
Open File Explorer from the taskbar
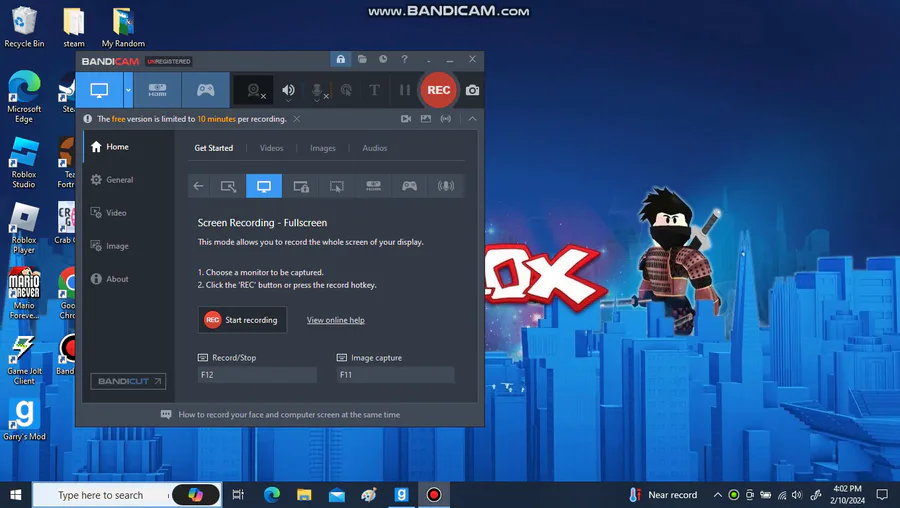pos(304,495)
